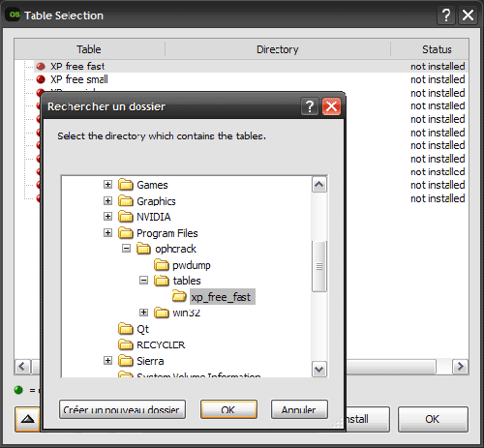The image size is (484, 448).
Task: Select the xp_free_fast folder
Action: 221,297
